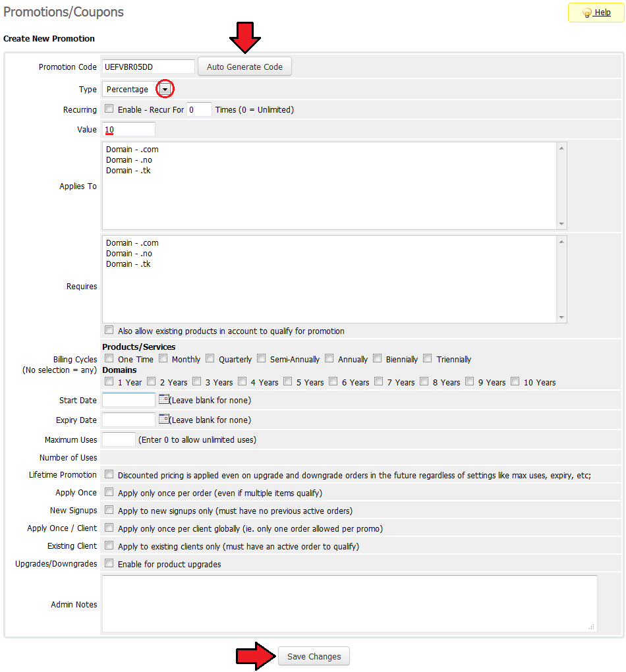Click the Save Changes button
The image size is (626, 672).
point(314,656)
